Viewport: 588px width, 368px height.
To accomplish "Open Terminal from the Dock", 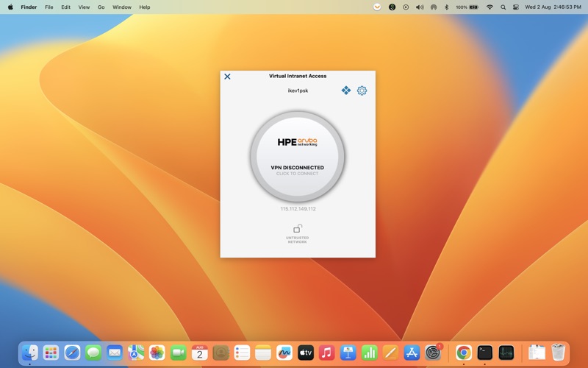I will [x=484, y=353].
